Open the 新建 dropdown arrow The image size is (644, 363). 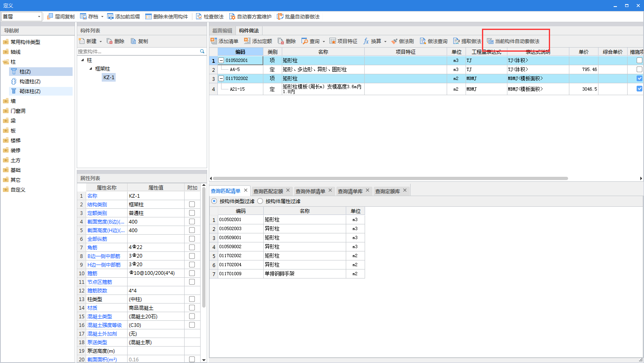click(100, 41)
